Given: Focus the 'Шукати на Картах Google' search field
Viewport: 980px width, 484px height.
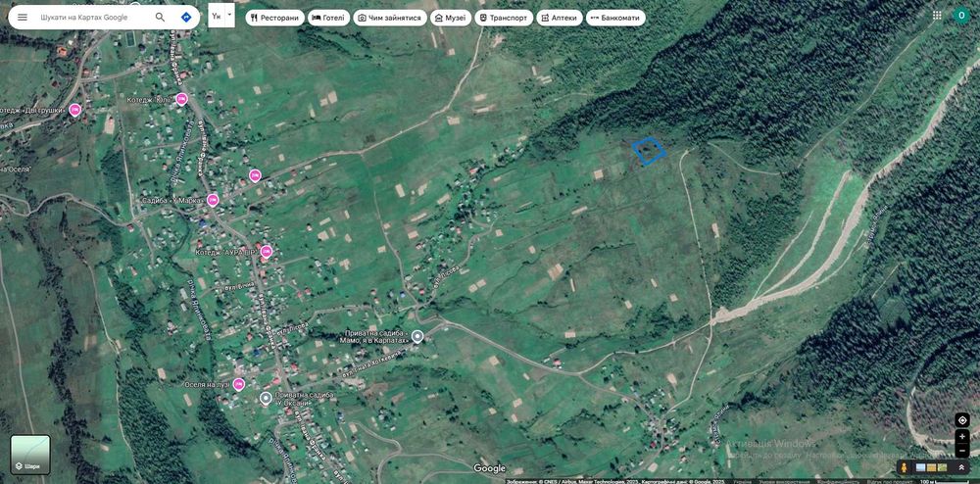Looking at the screenshot, I should click(84, 18).
